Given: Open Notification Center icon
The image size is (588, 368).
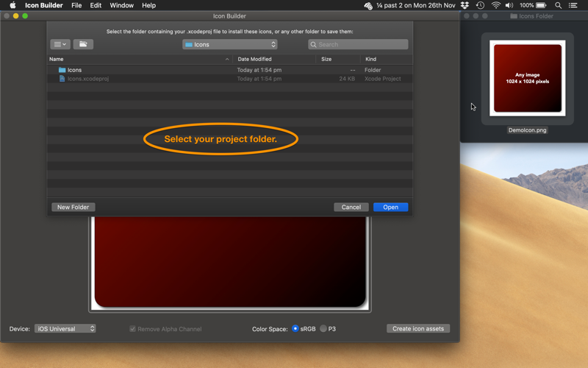Looking at the screenshot, I should (573, 5).
